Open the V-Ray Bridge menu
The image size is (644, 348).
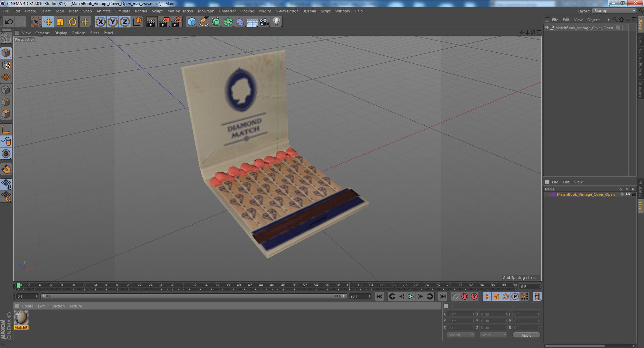click(287, 11)
